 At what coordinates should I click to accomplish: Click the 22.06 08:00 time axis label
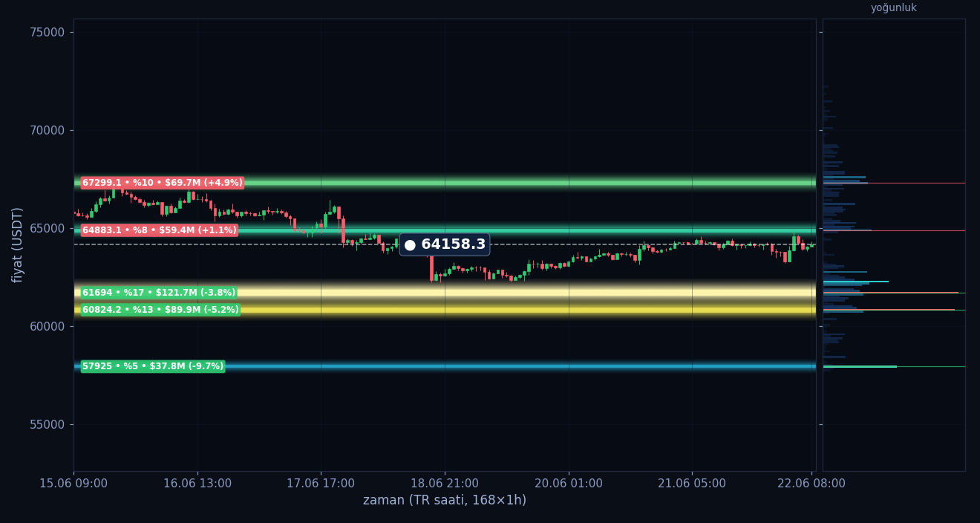tap(811, 484)
